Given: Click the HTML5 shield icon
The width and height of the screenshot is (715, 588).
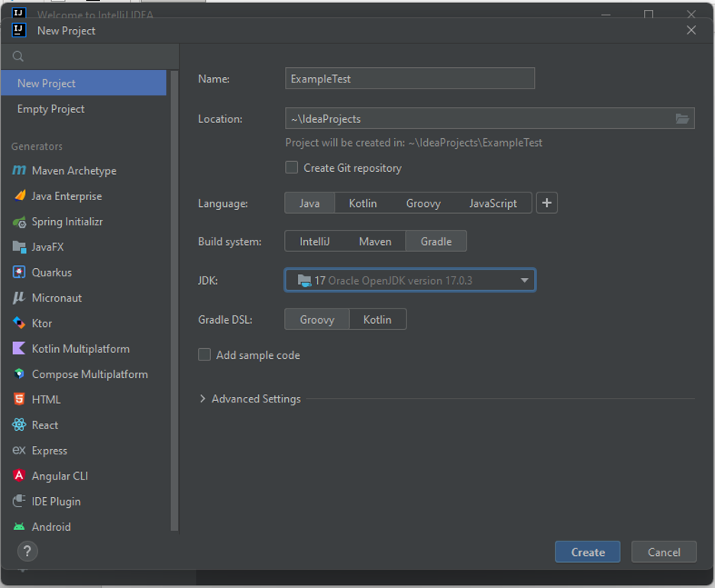Looking at the screenshot, I should point(19,399).
